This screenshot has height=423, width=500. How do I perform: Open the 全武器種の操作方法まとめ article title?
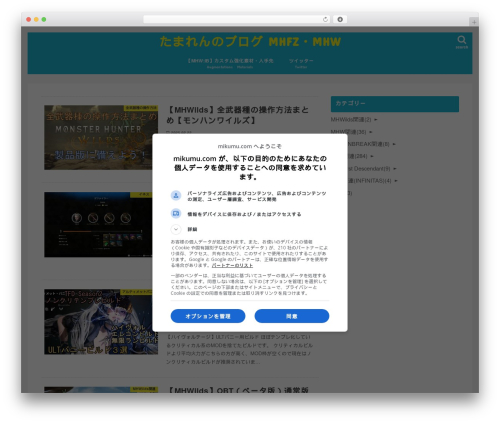click(238, 115)
